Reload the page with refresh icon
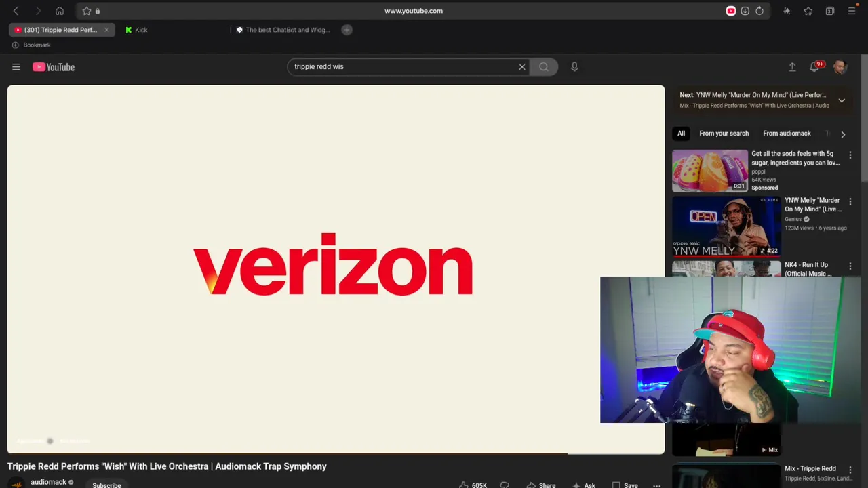The image size is (868, 488). coord(759,11)
